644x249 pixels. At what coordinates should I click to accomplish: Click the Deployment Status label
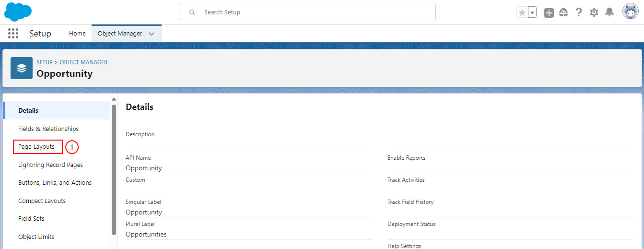(411, 224)
